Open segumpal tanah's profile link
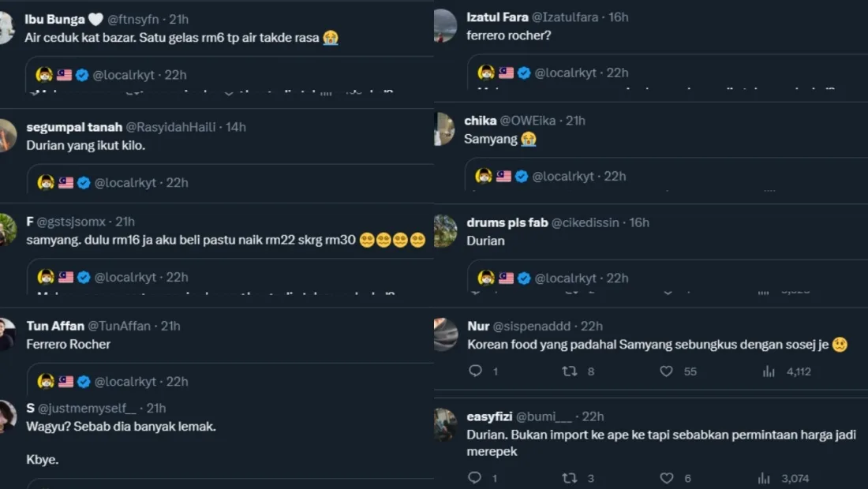Viewport: 868px width, 489px height. [x=73, y=127]
